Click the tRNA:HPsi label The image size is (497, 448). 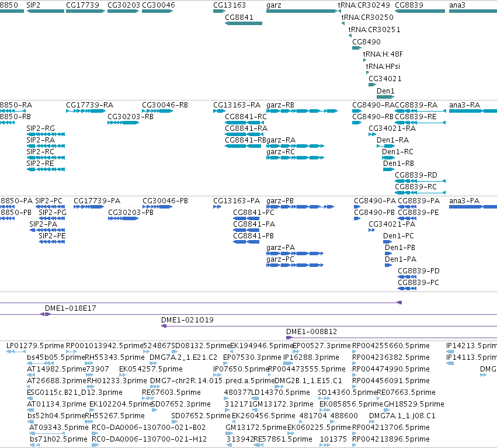383,67
